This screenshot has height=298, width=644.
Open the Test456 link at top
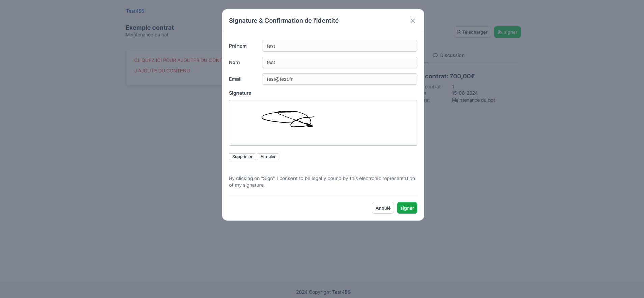135,11
